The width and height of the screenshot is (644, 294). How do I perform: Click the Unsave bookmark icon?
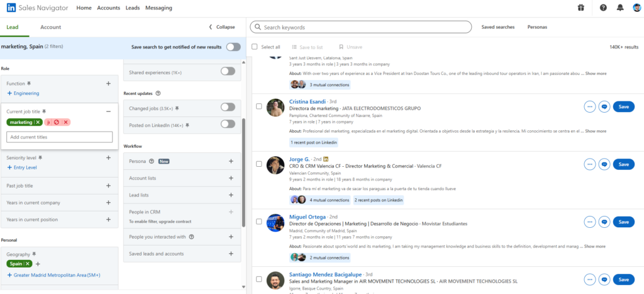click(341, 47)
